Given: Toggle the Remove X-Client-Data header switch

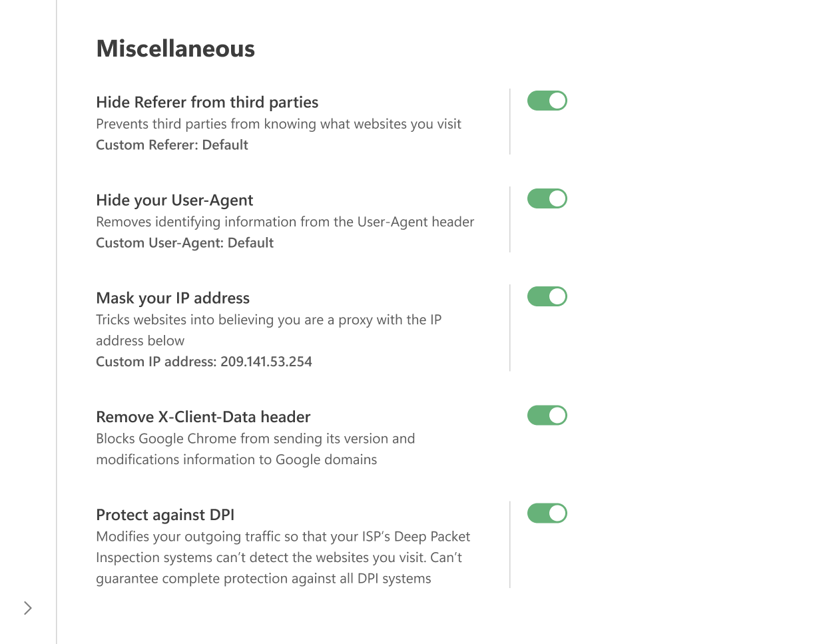Looking at the screenshot, I should tap(547, 416).
